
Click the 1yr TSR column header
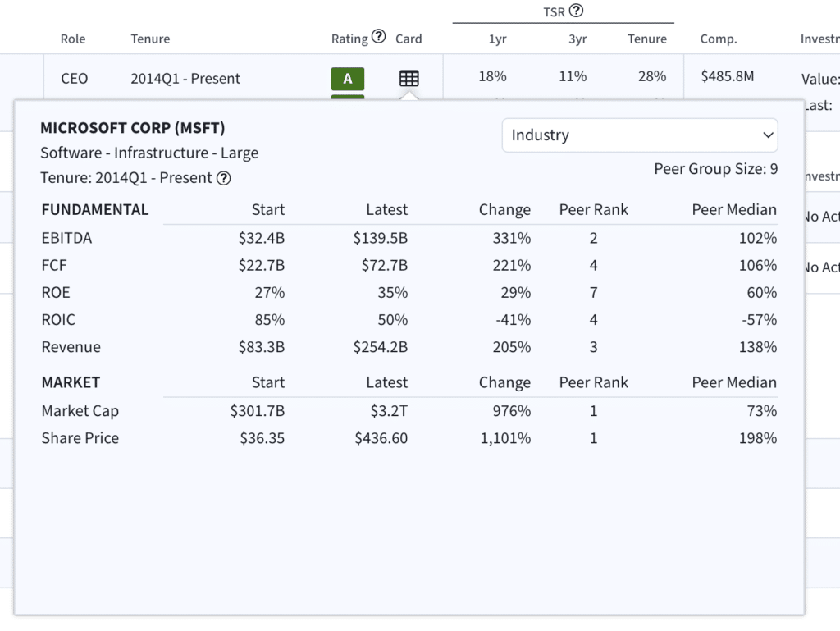pos(498,39)
